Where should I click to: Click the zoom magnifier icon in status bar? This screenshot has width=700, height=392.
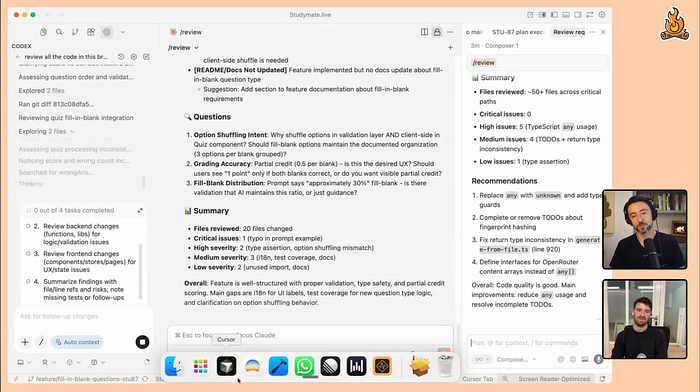click(x=505, y=379)
